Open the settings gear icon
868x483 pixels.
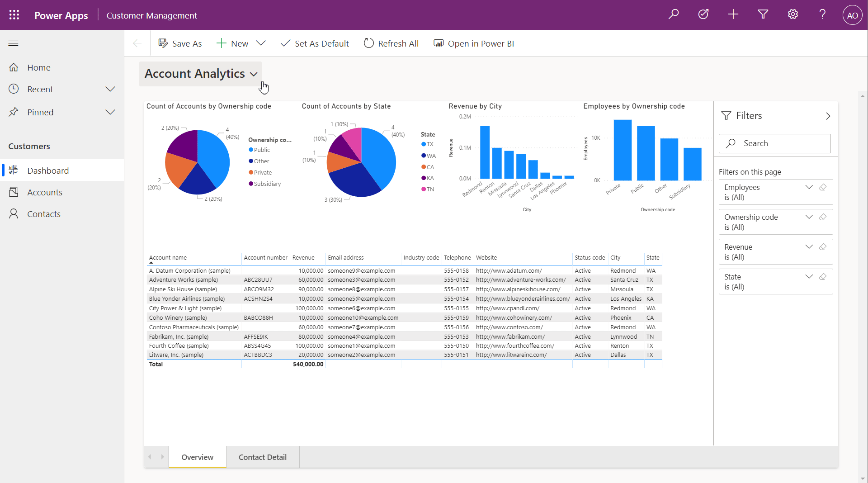point(793,14)
